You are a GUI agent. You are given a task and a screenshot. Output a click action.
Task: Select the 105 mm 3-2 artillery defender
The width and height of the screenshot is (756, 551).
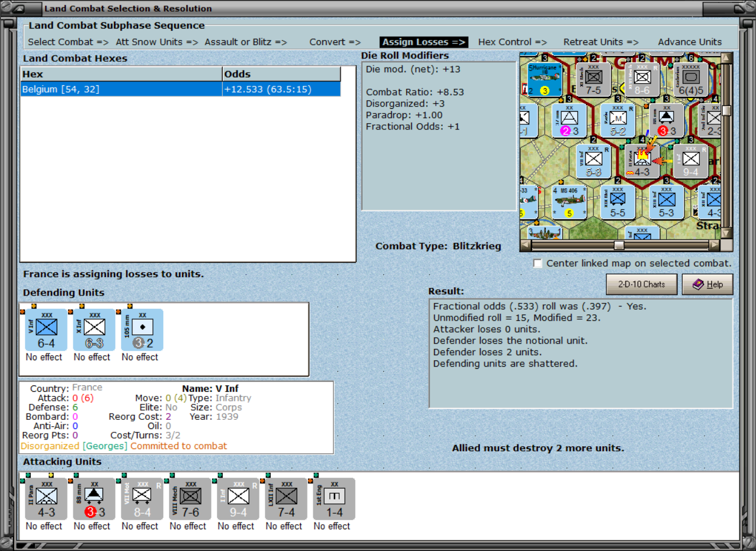coord(143,330)
